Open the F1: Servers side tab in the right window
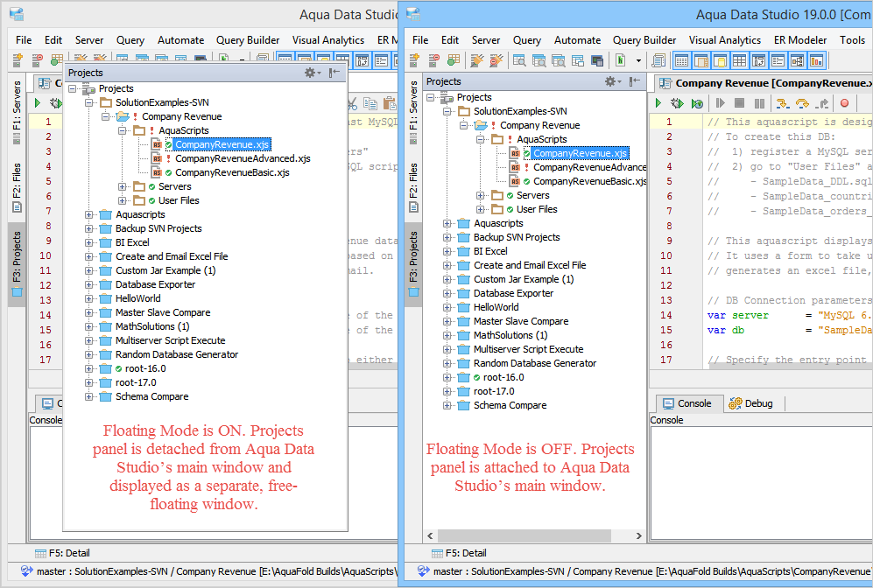This screenshot has width=873, height=588. pos(413,111)
